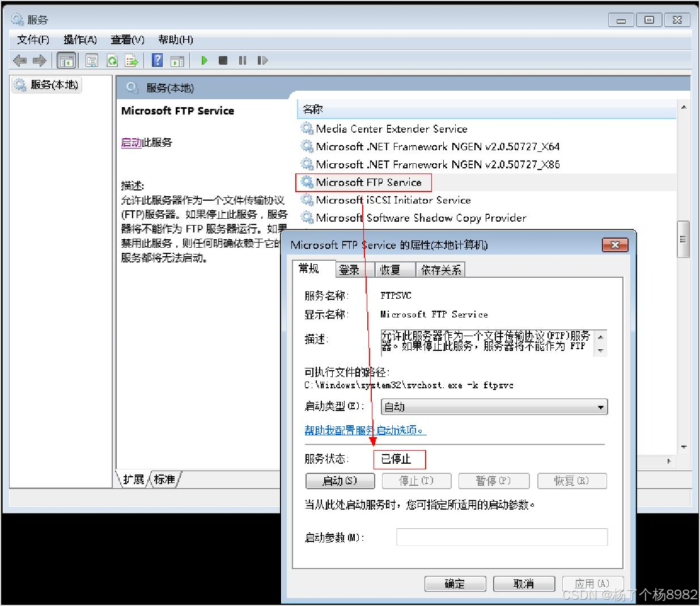The width and height of the screenshot is (700, 606).
Task: Toggle the show/hide console tree icon
Action: tap(66, 60)
